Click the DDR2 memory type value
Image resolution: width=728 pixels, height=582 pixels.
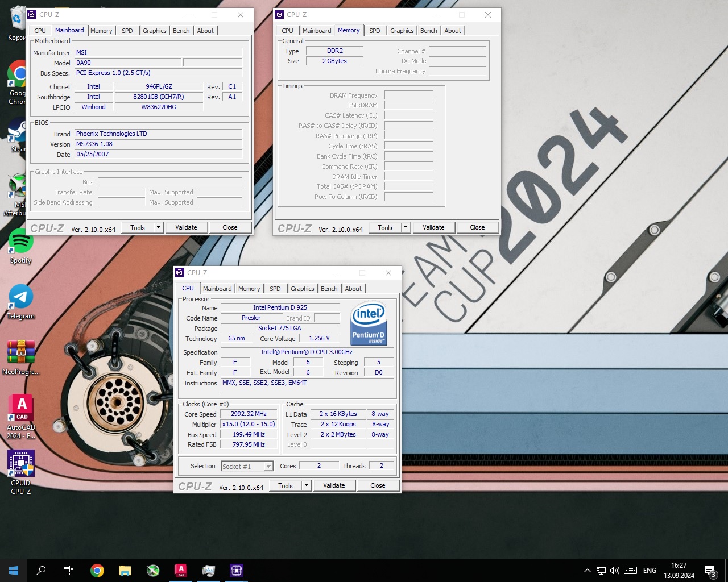pos(334,51)
